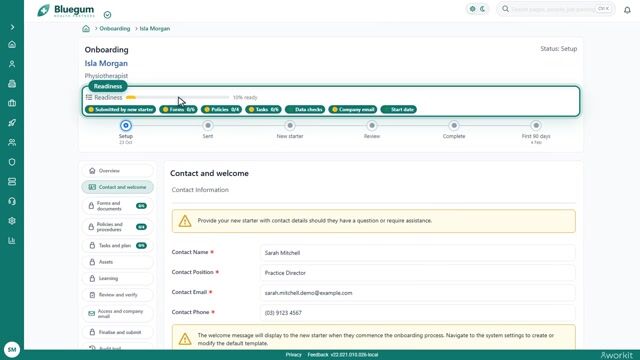Open notifications bell
This screenshot has width=640, height=360.
627,10
